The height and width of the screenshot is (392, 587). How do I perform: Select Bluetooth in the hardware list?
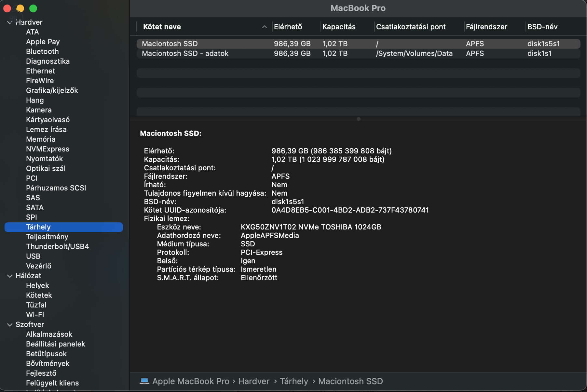click(x=42, y=51)
